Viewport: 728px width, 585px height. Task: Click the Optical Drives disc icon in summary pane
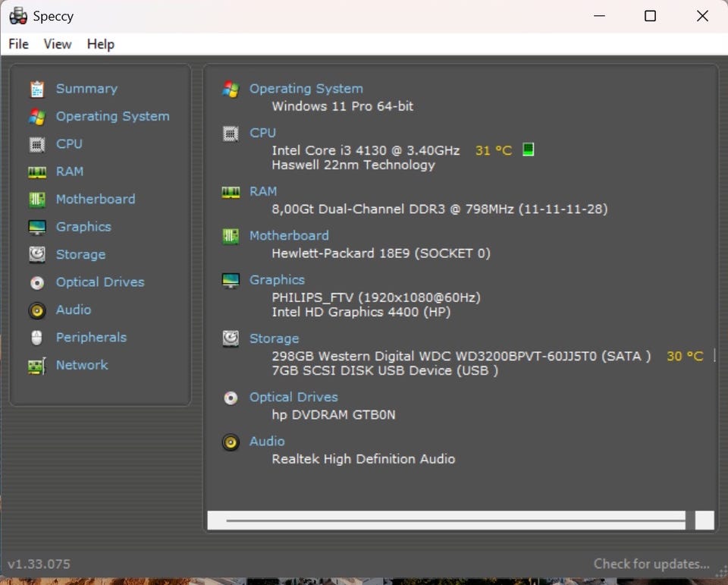[x=231, y=398]
